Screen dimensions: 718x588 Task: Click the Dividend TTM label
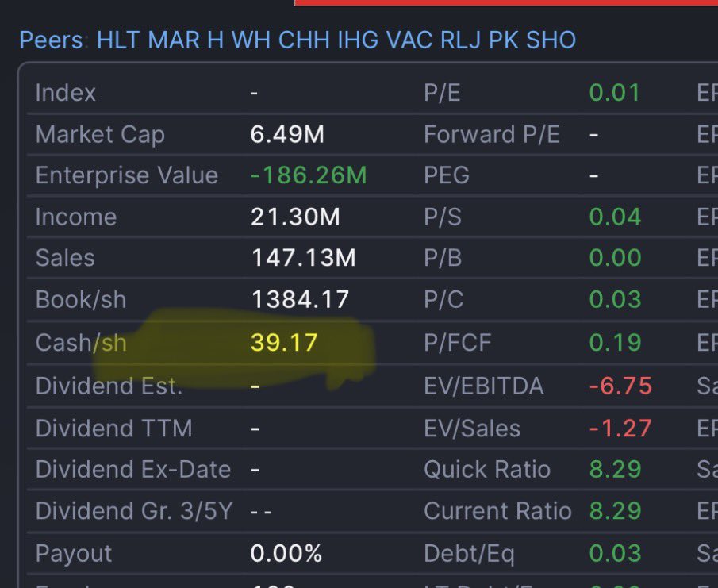point(114,429)
